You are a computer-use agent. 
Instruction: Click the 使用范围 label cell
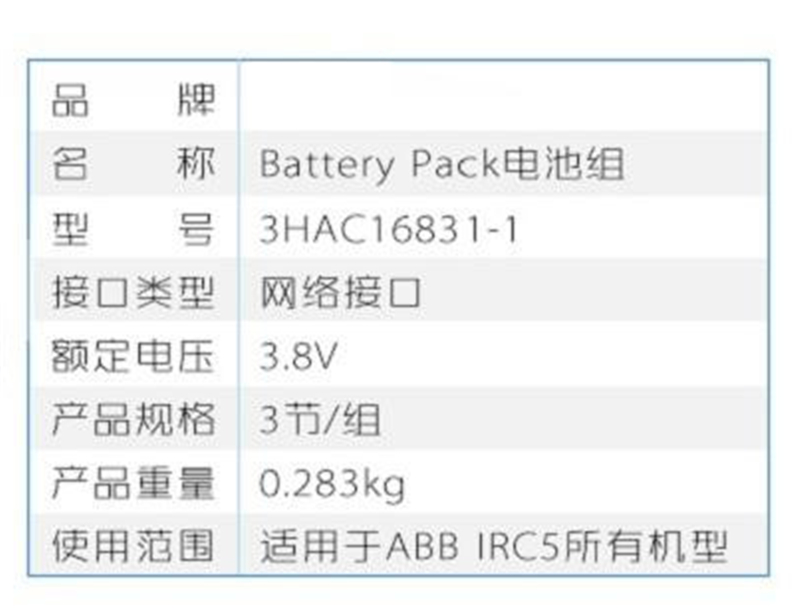pyautogui.click(x=132, y=547)
